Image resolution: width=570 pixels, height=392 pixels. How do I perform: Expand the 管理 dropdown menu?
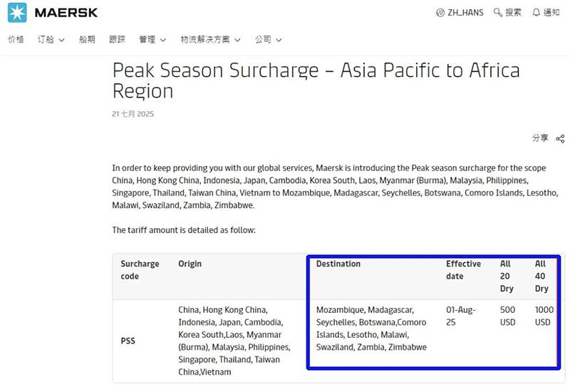click(152, 40)
